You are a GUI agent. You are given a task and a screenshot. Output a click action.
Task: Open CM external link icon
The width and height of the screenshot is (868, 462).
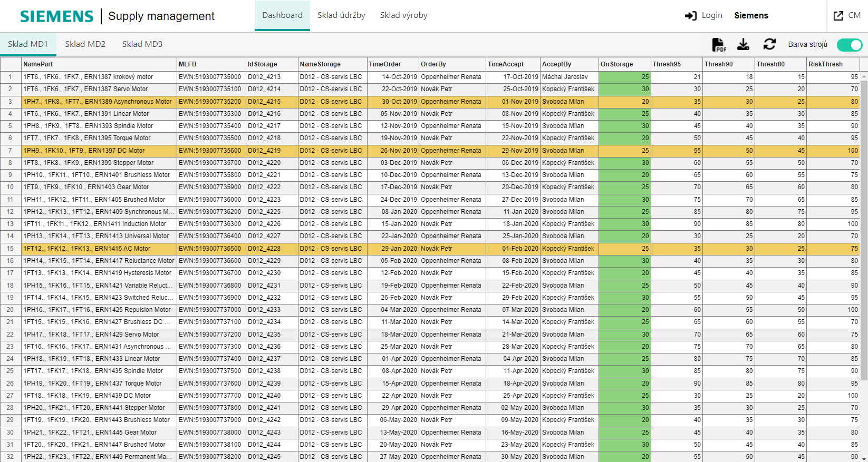coord(838,16)
